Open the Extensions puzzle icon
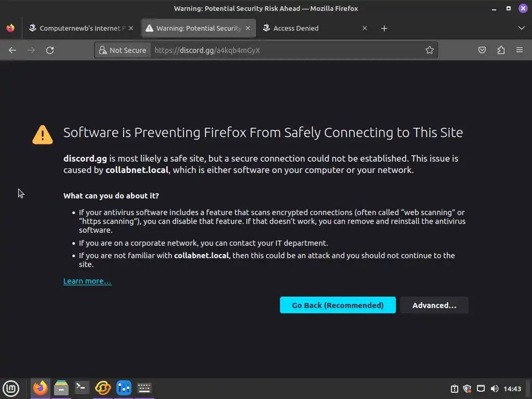 click(x=501, y=50)
